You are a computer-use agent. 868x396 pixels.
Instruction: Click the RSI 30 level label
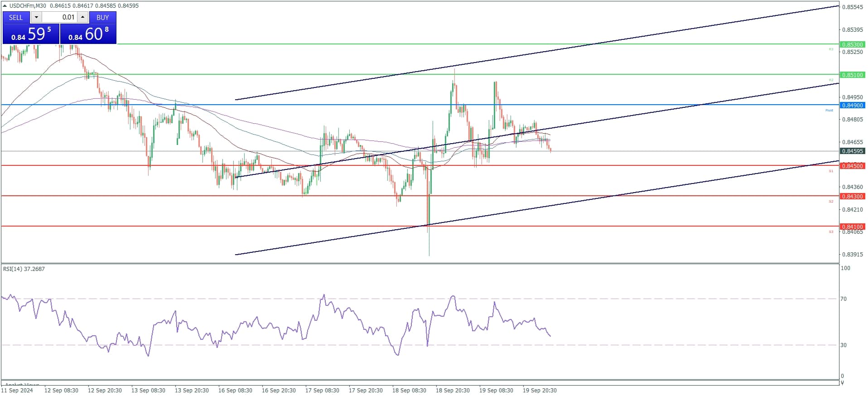pos(844,345)
